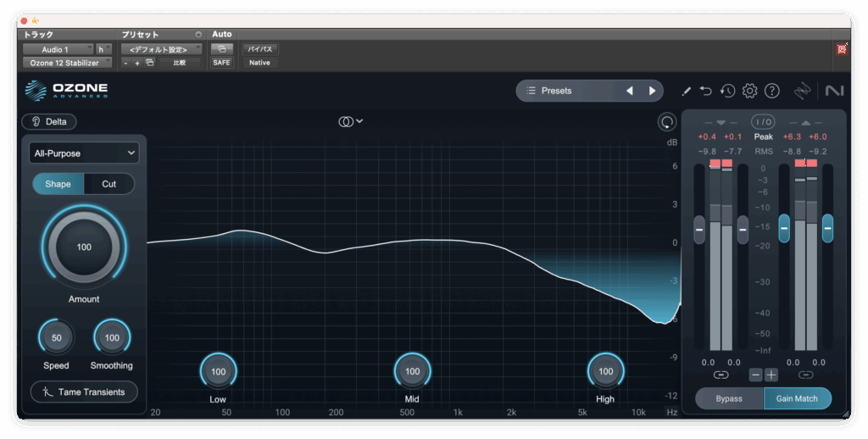Go to the previous preset arrow

[629, 91]
